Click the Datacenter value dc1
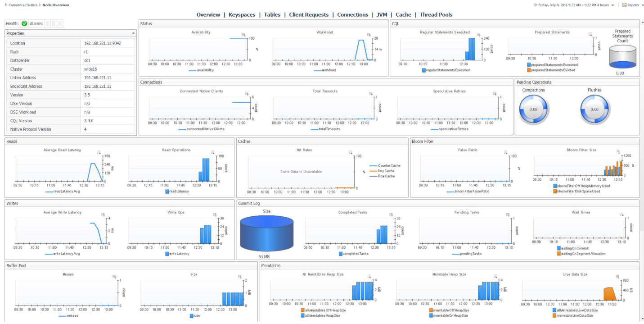This screenshot has width=644, height=324. (x=87, y=60)
